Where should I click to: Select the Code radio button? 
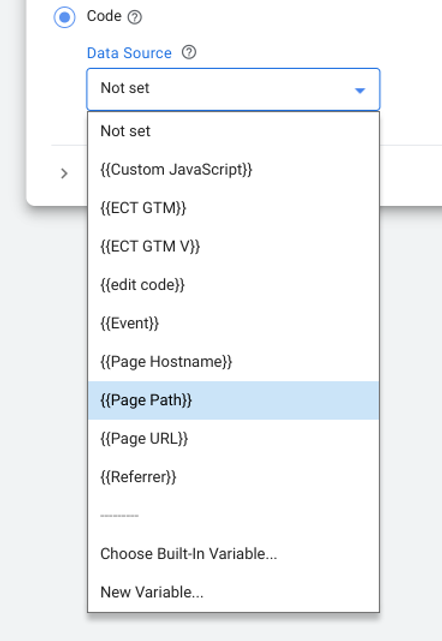click(x=65, y=17)
